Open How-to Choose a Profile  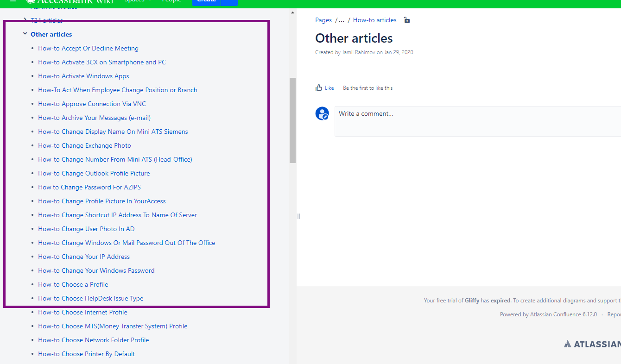pos(73,284)
